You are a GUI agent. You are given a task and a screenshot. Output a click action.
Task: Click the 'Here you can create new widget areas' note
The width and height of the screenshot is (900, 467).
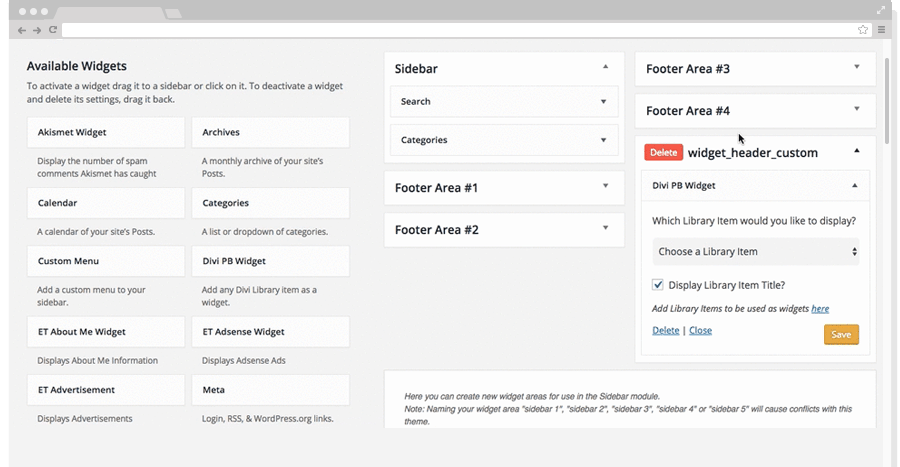click(532, 396)
